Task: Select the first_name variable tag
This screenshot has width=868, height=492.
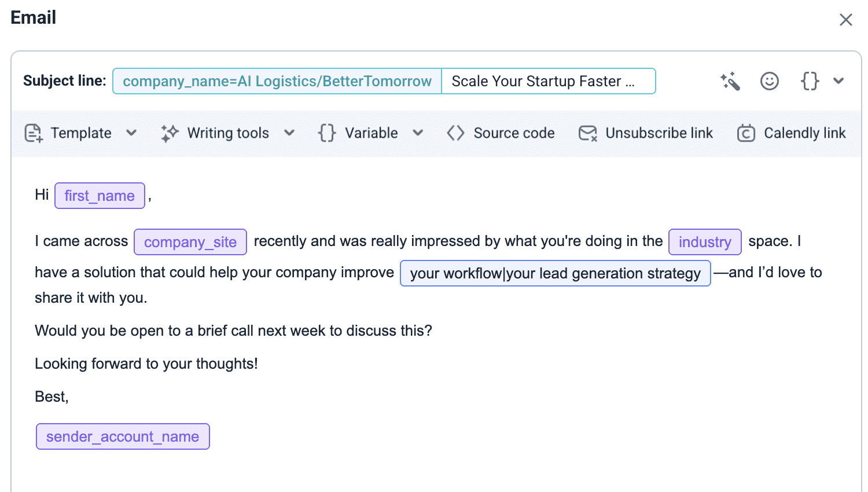Action: click(x=100, y=196)
